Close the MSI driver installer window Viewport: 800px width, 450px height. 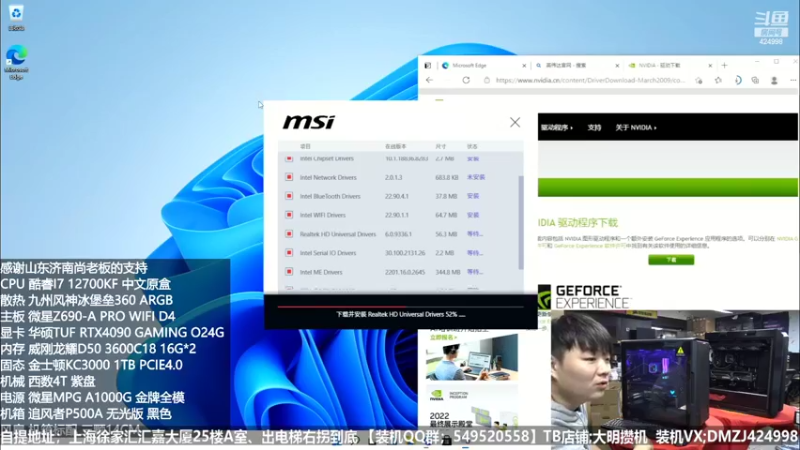[515, 122]
